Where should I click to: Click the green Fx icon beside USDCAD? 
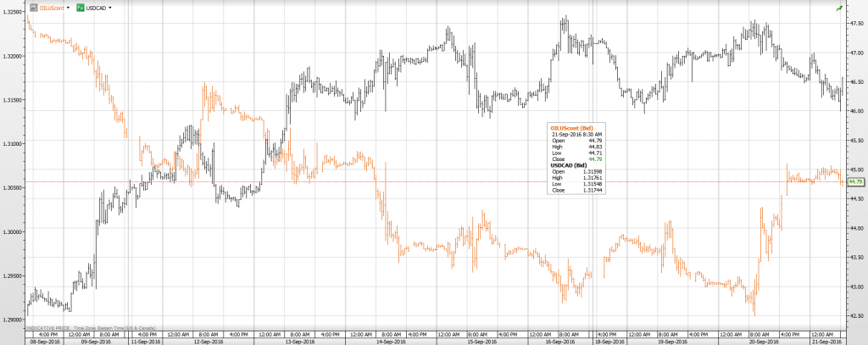tap(81, 8)
